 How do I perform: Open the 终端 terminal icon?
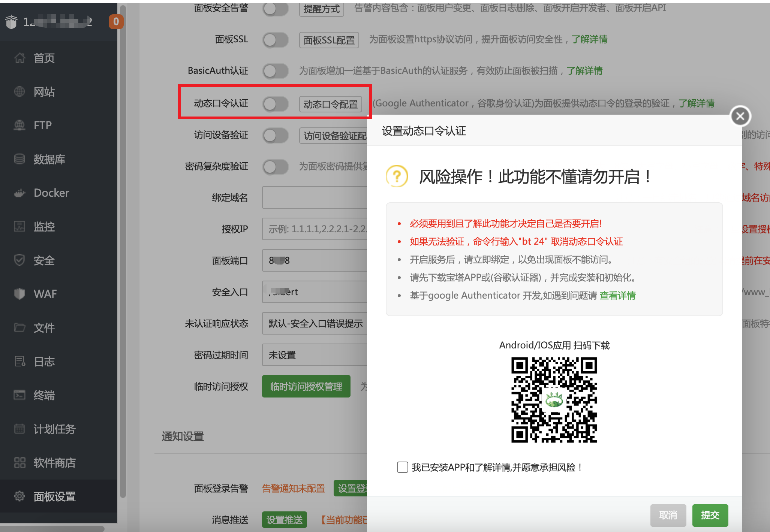pyautogui.click(x=19, y=395)
